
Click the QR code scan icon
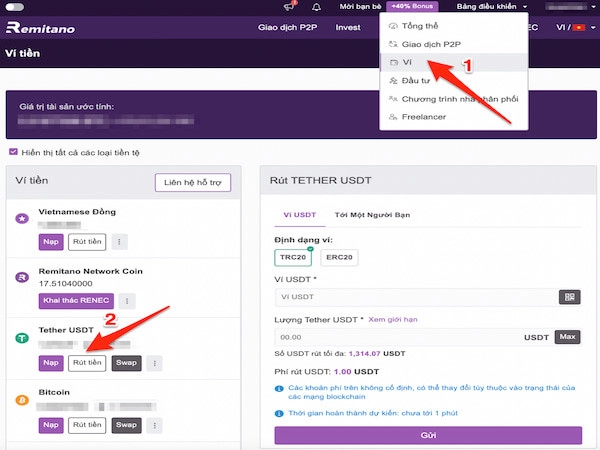(x=569, y=297)
